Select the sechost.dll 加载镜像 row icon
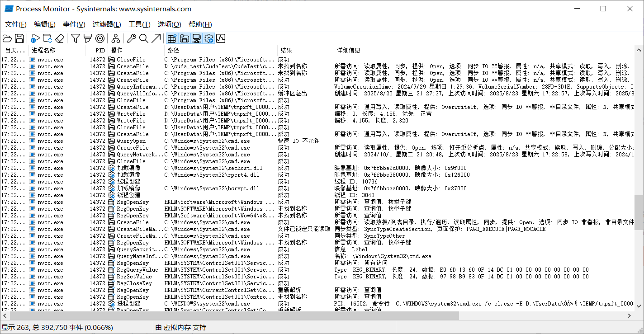Screen dimensions: 644x334 coord(112,168)
